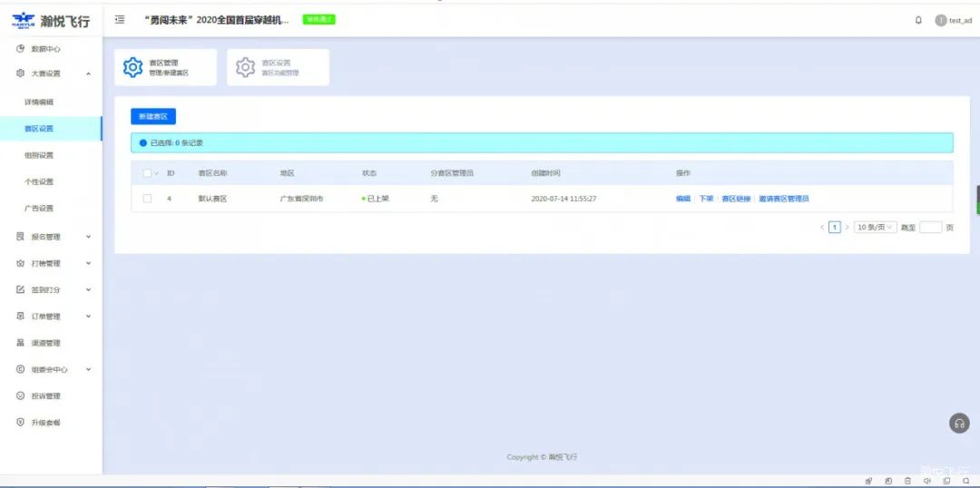Click the 升级套餐 shield icon
The height and width of the screenshot is (488, 980).
pos(21,423)
